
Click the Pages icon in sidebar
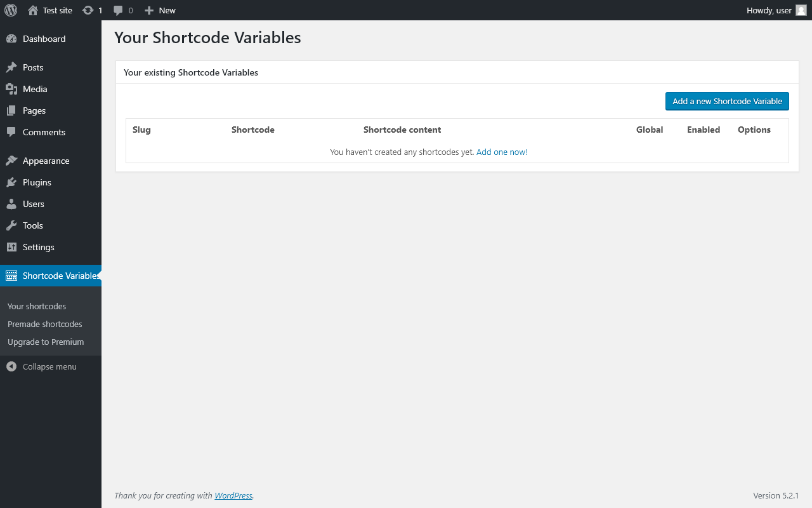pos(11,110)
